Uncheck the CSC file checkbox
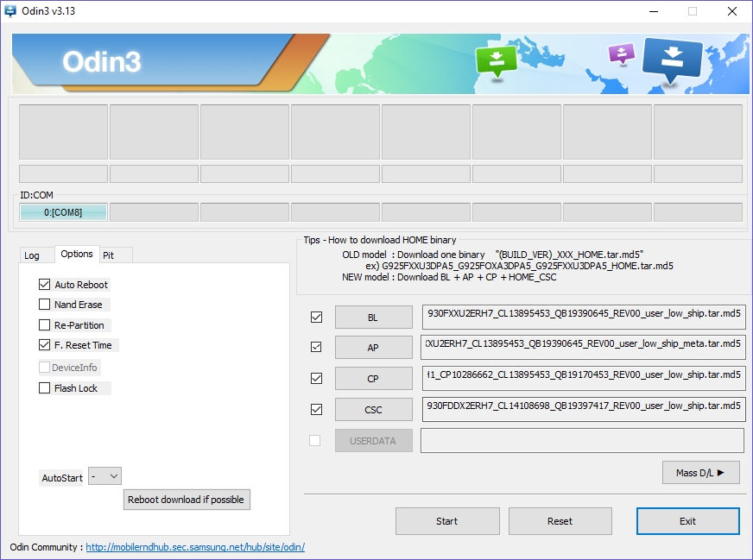 tap(316, 409)
